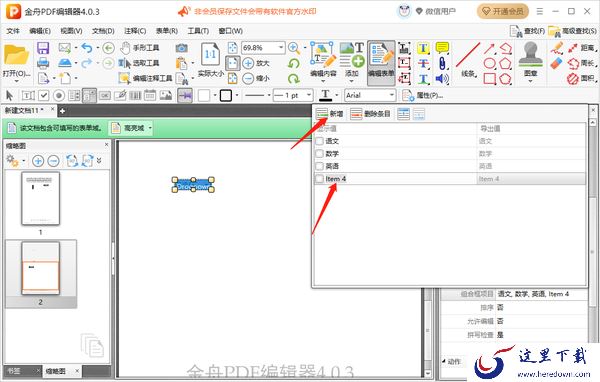Viewport: 600px width, 382px height.
Task: Click the Print icon
Action: point(43,63)
